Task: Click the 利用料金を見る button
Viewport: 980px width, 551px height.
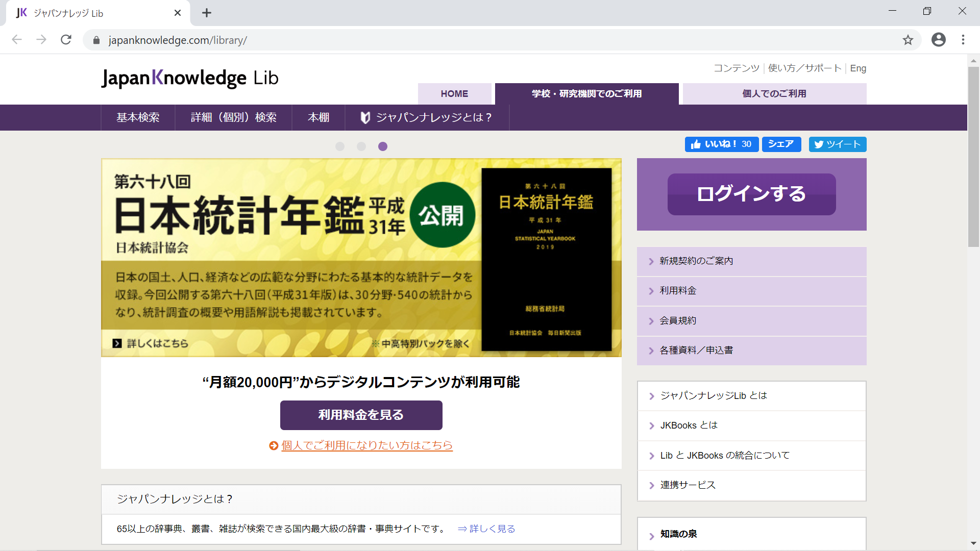Action: click(361, 415)
